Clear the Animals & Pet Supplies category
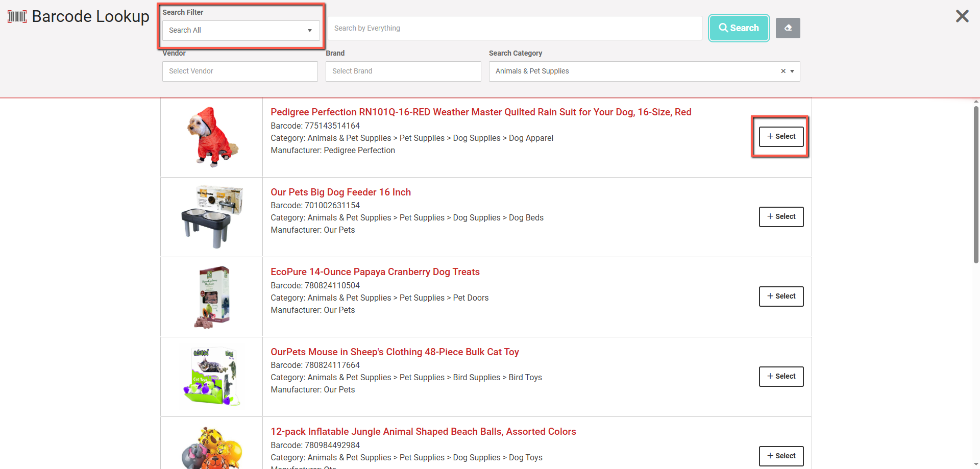Image resolution: width=980 pixels, height=469 pixels. pyautogui.click(x=783, y=71)
